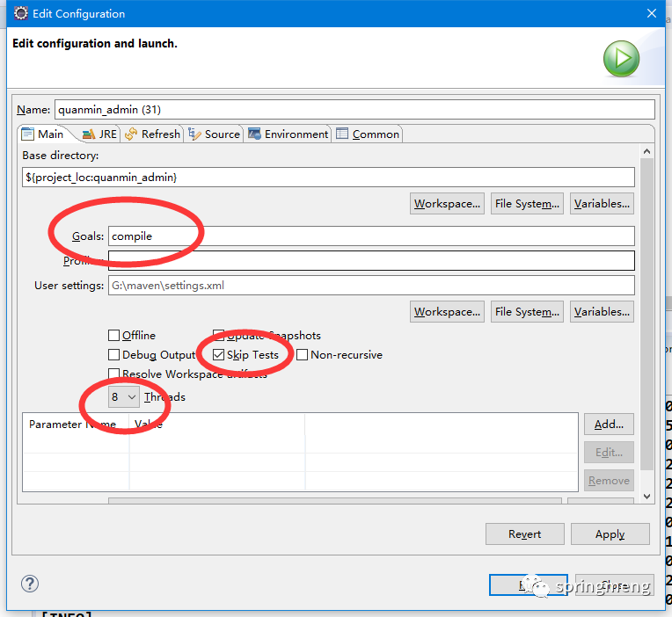Click the Revert button
The height and width of the screenshot is (617, 672).
(524, 534)
